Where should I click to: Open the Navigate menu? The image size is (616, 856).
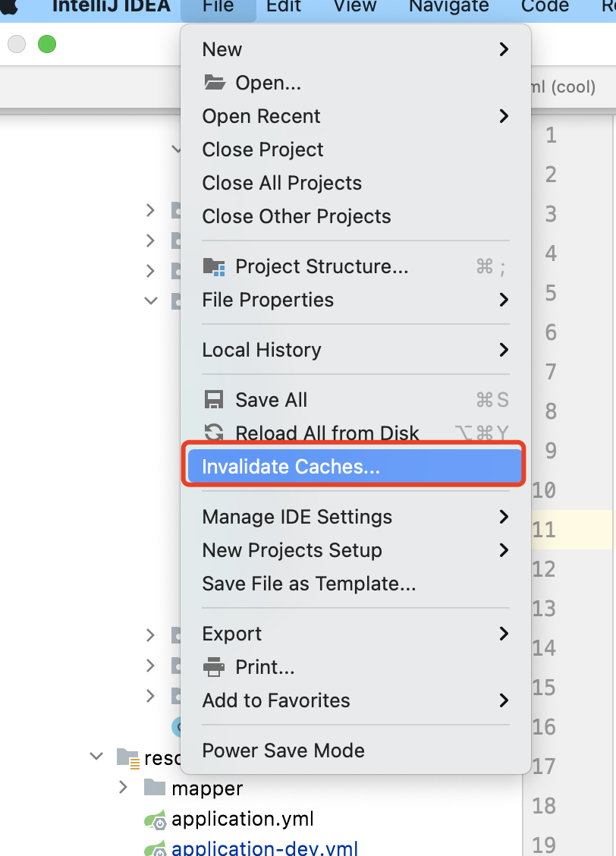click(449, 7)
